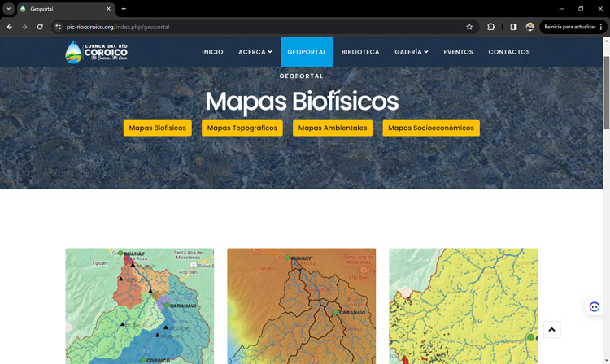Open a new browser tab
This screenshot has height=364, width=610.
click(124, 9)
